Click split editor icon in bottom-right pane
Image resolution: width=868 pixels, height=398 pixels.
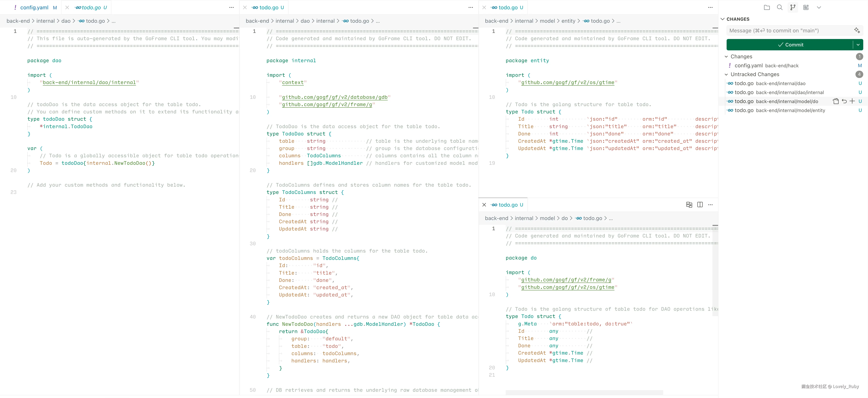[700, 205]
